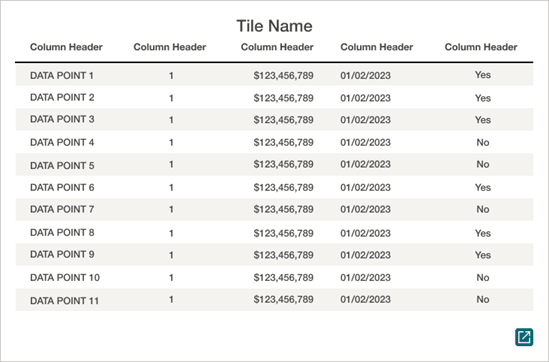Click the Column Header above dollar amounts

[x=277, y=47]
